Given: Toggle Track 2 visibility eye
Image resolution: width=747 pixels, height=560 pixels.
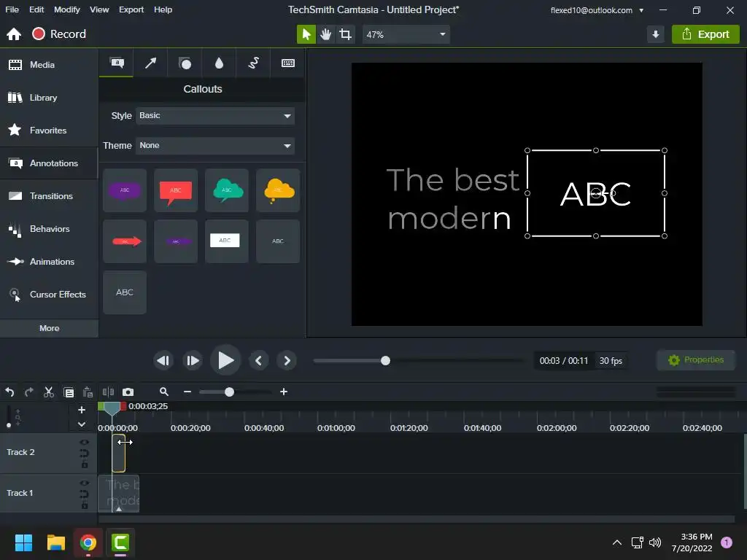Looking at the screenshot, I should tap(85, 443).
